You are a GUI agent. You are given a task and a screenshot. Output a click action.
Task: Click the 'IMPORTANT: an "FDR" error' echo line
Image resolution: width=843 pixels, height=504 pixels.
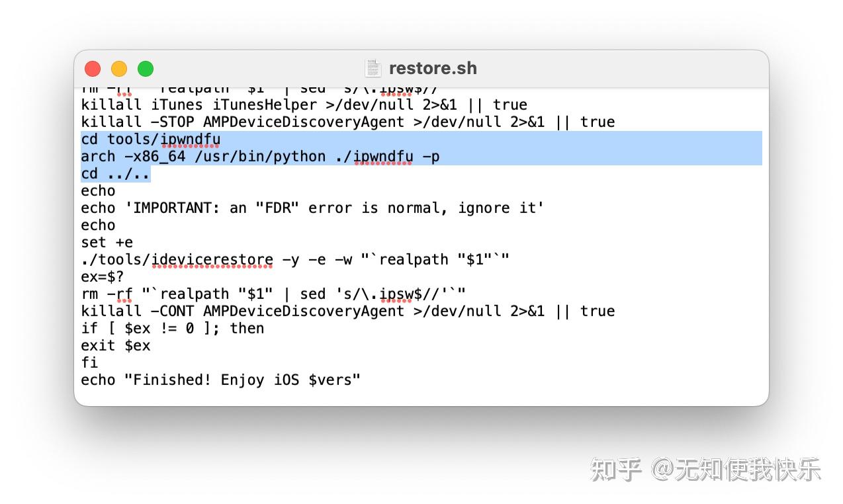[x=312, y=208]
